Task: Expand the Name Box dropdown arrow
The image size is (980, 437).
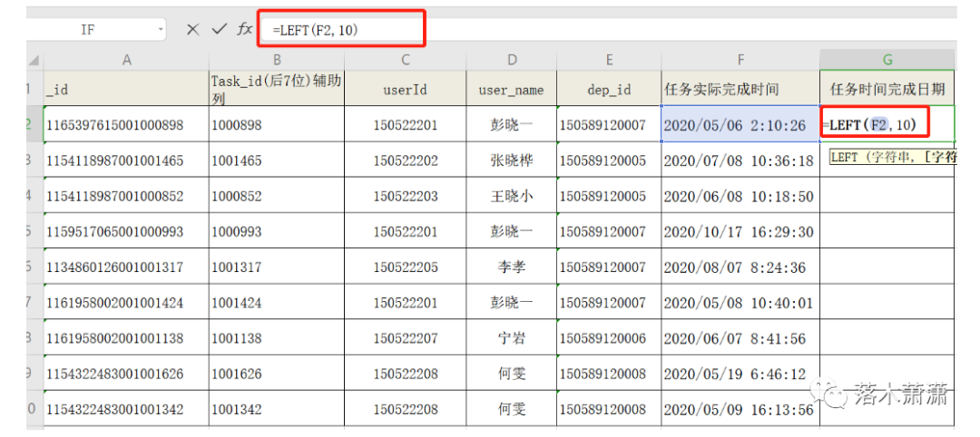Action: (161, 29)
